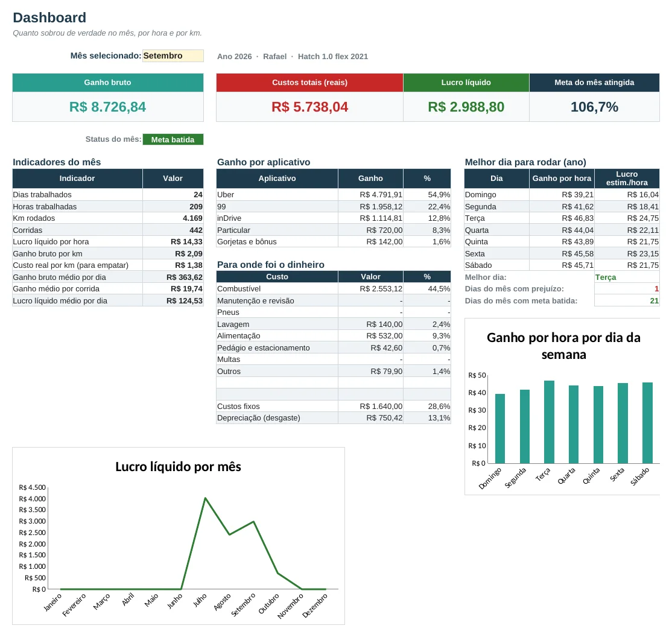Image resolution: width=672 pixels, height=637 pixels.
Task: Click Quarta lucro estimado R$ 22,11
Action: pyautogui.click(x=627, y=230)
